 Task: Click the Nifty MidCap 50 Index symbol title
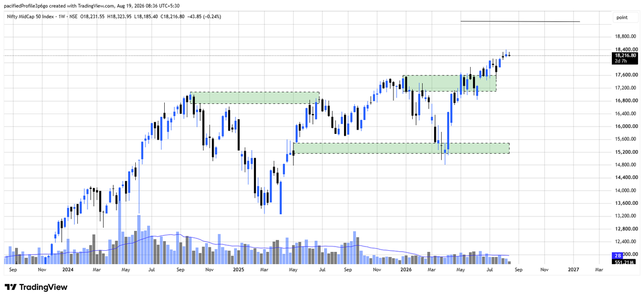(x=31, y=17)
